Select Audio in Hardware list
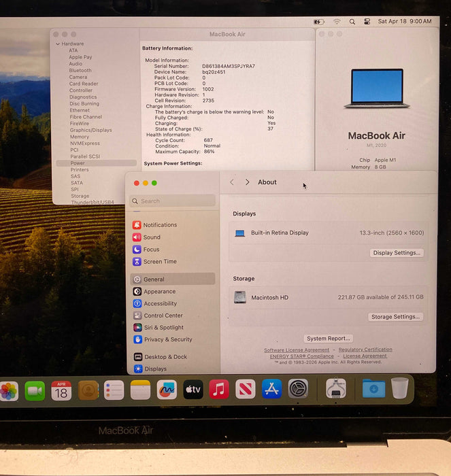 (76, 64)
